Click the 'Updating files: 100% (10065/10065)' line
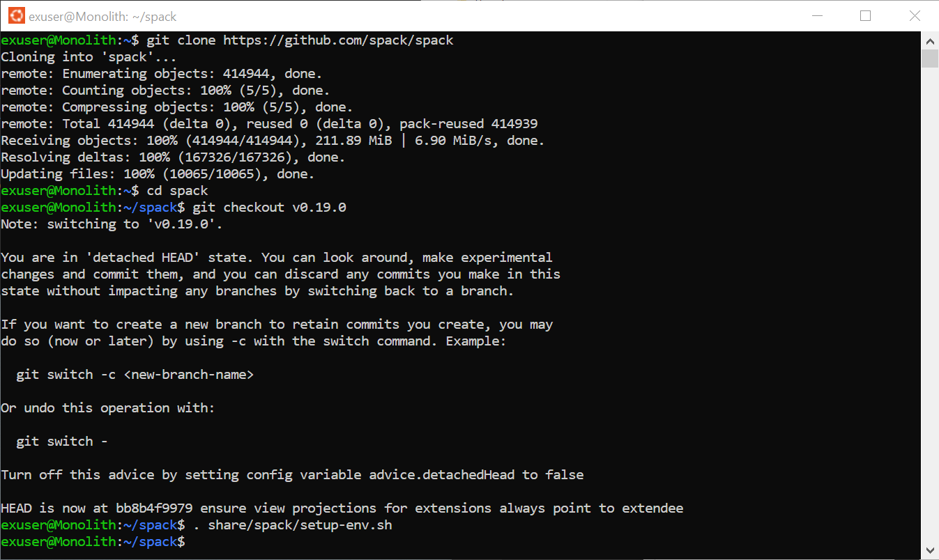The image size is (939, 560). point(158,174)
